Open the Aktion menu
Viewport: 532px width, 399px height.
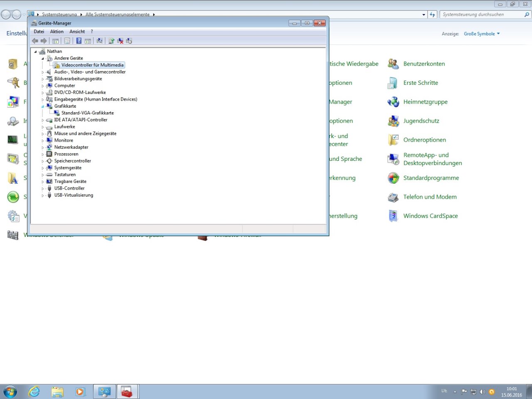click(57, 32)
